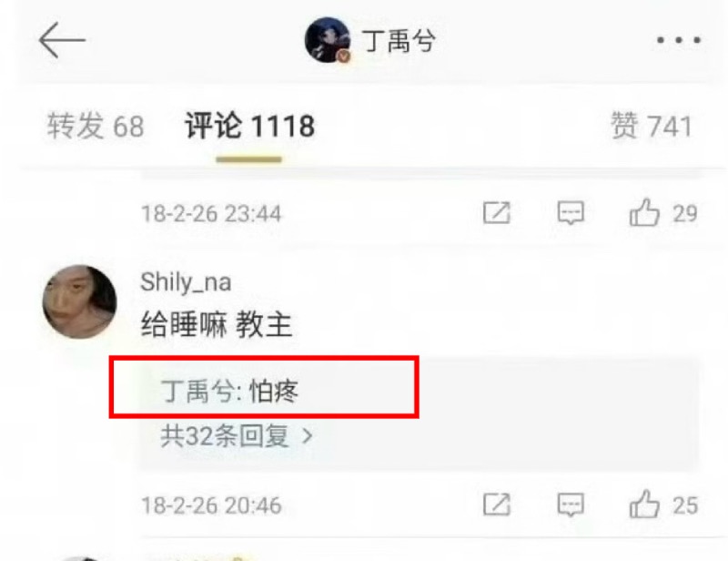728x561 pixels.
Task: Tap the 丁禹兮: 怕疼 reply
Action: 229,391
